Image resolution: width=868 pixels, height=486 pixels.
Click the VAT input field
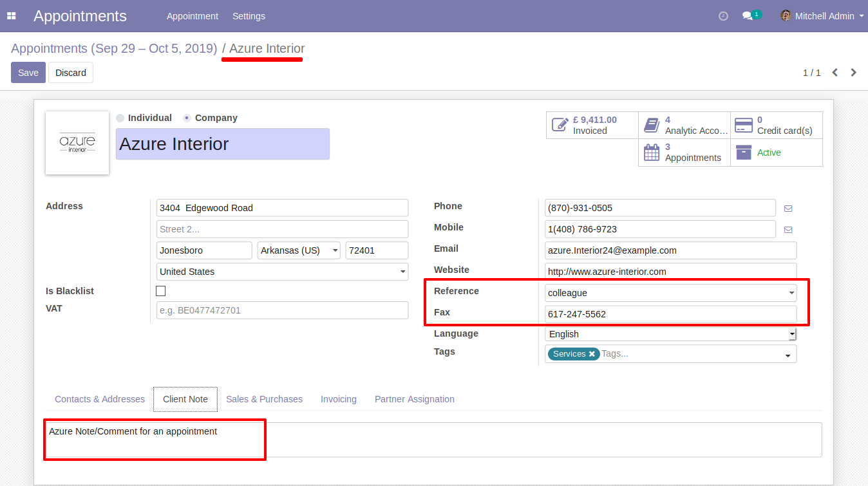tap(282, 310)
